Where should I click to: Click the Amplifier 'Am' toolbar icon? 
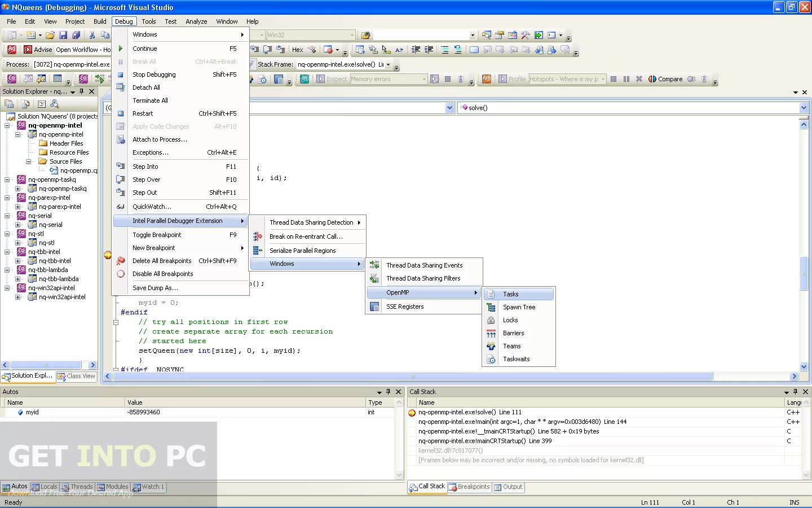[487, 79]
